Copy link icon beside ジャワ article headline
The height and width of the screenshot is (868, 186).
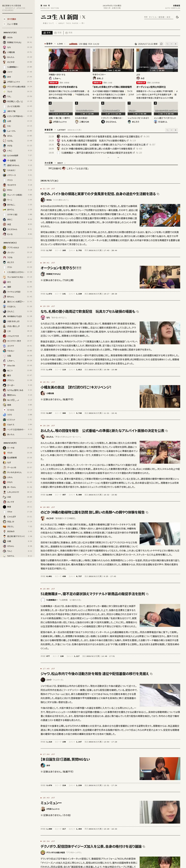click(151, 674)
